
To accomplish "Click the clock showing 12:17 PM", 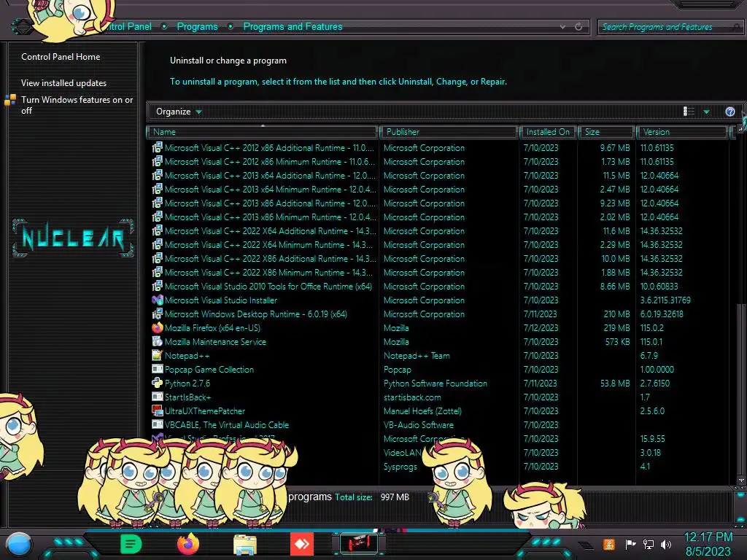I will click(x=708, y=537).
